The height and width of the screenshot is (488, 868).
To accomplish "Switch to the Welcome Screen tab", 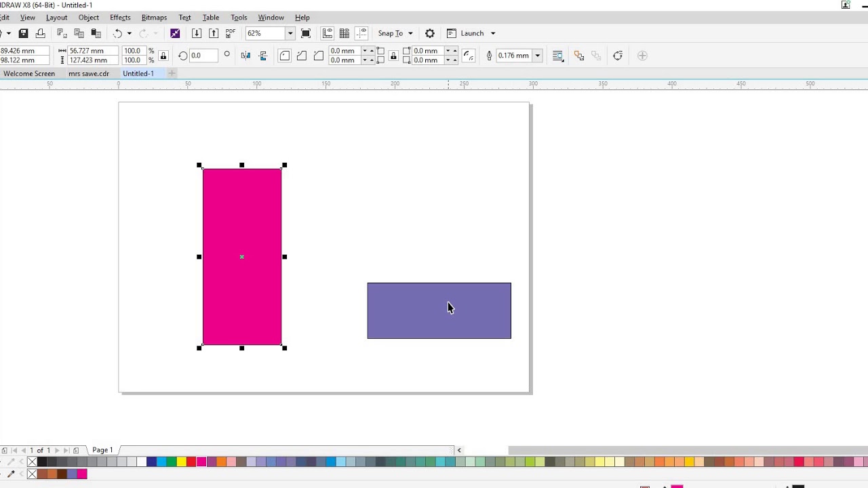I will point(29,73).
